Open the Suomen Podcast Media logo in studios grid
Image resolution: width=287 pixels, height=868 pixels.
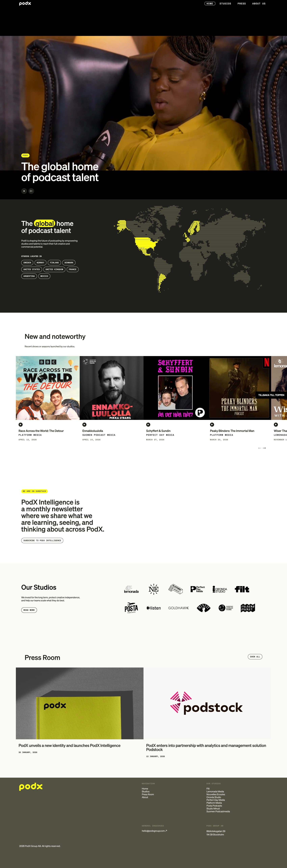pos(226,608)
